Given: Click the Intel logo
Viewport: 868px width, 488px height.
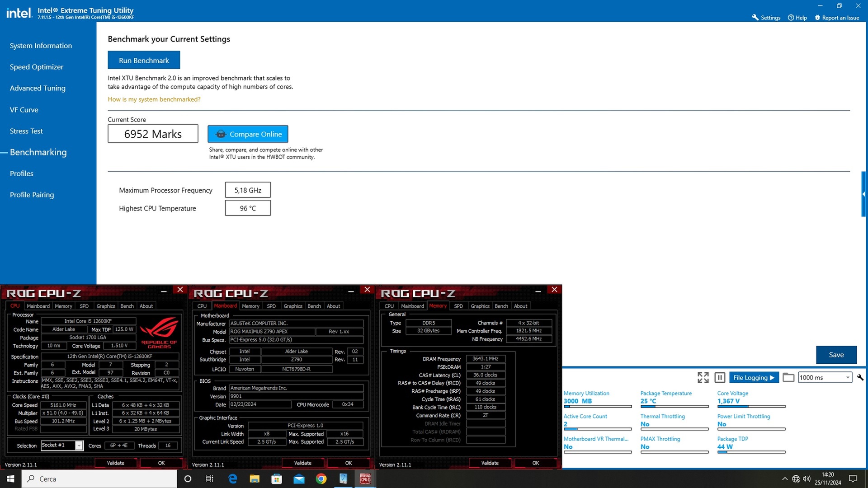Looking at the screenshot, I should tap(19, 13).
